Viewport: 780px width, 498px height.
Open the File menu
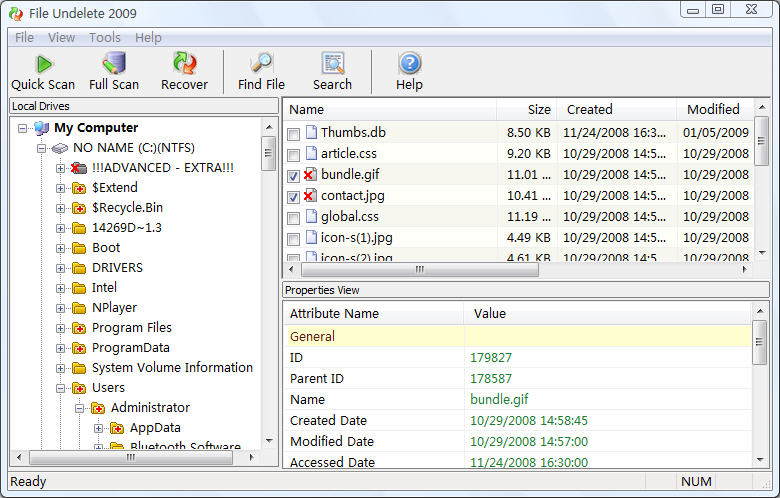pyautogui.click(x=24, y=37)
